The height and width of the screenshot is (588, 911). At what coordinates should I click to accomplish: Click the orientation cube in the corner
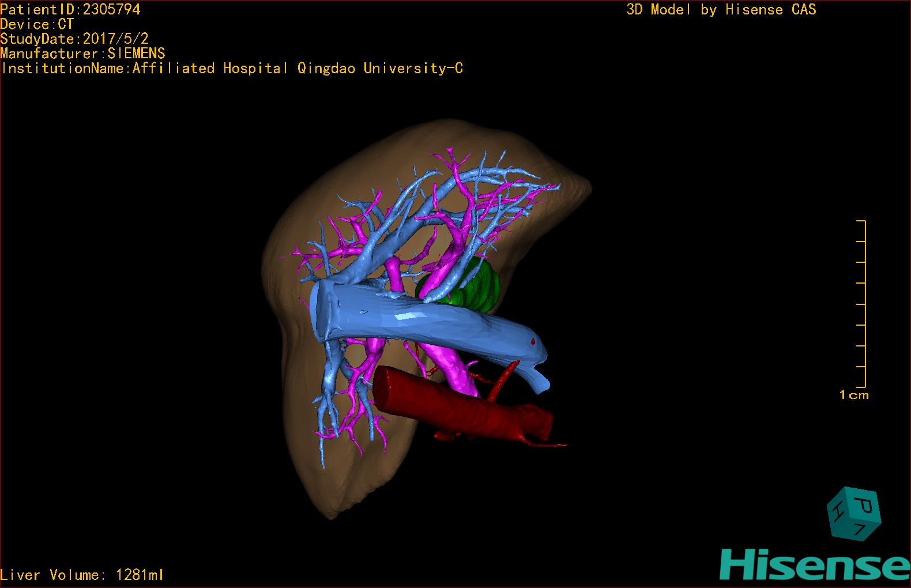[x=854, y=514]
